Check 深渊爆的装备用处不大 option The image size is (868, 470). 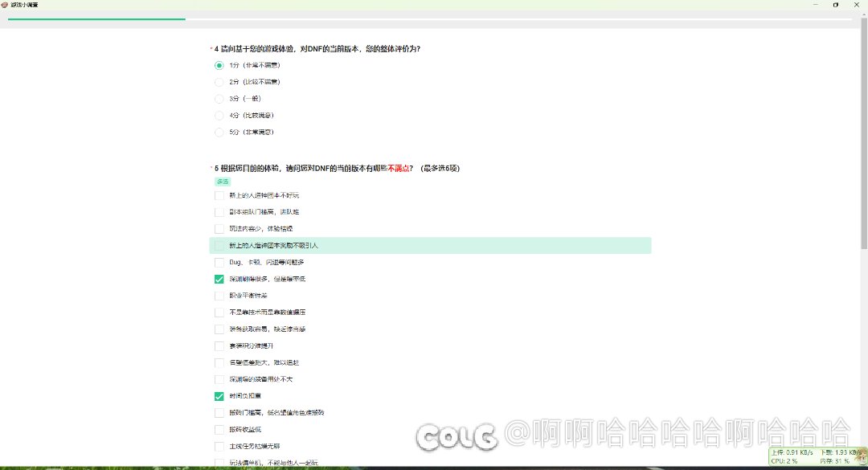pos(219,379)
